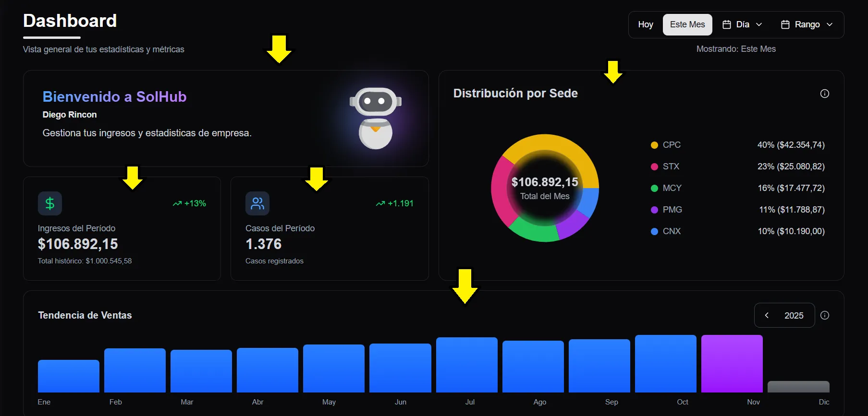The height and width of the screenshot is (416, 868).
Task: Click the trend arrow beside +13%
Action: click(177, 203)
